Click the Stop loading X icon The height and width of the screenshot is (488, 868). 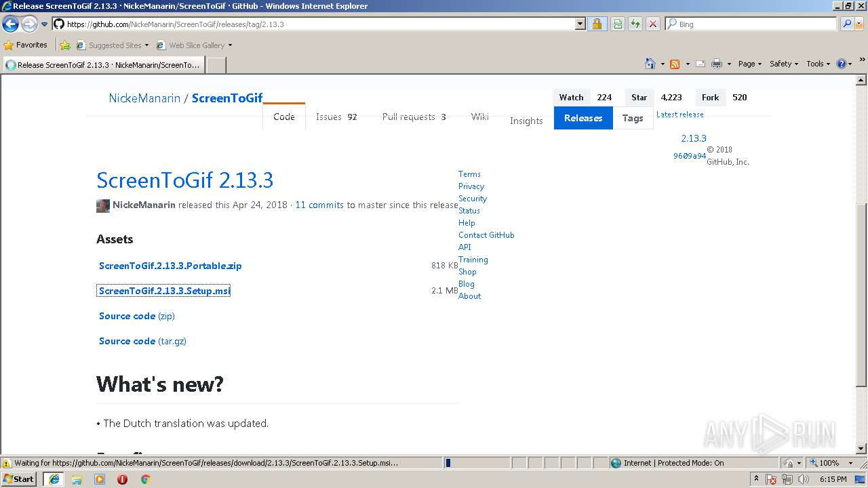652,24
